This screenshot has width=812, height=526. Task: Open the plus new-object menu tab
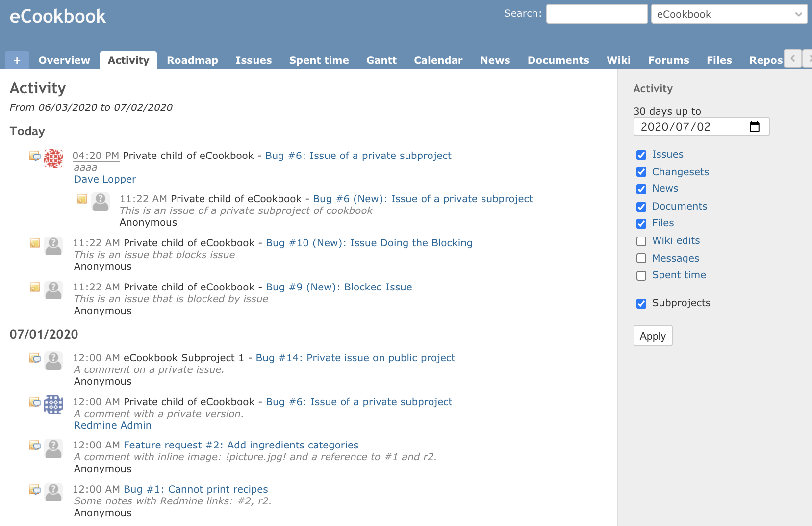coord(17,60)
